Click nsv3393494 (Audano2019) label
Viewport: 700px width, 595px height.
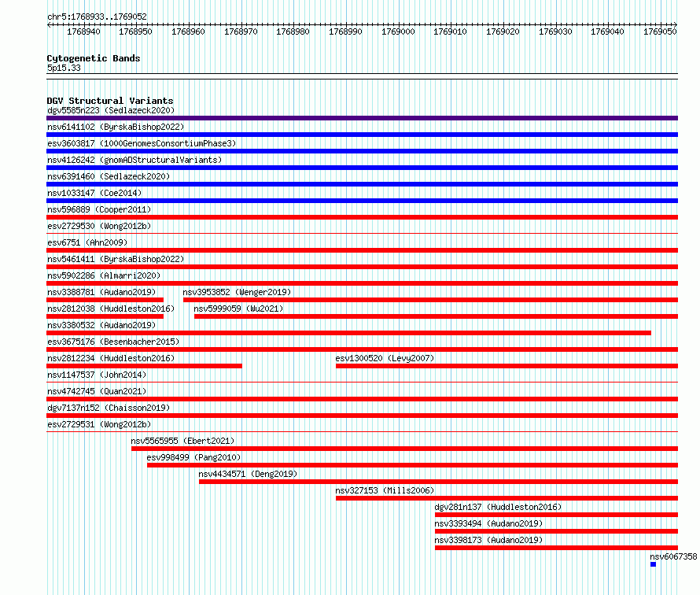pos(489,523)
